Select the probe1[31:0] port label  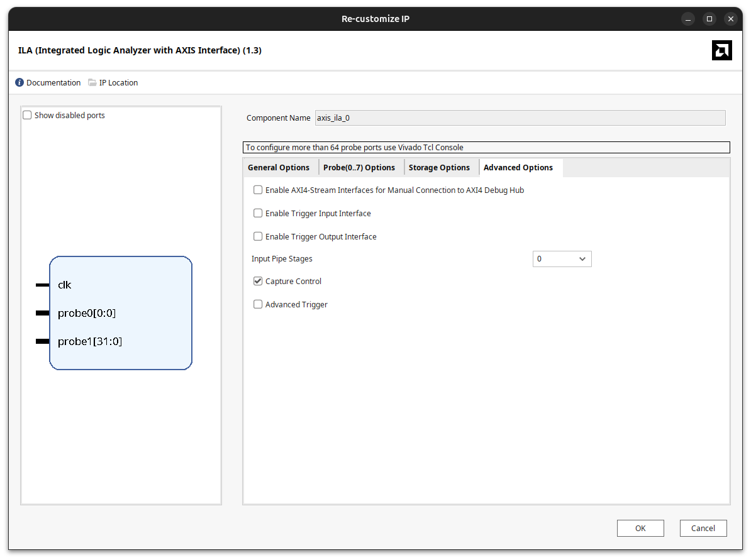pos(90,341)
